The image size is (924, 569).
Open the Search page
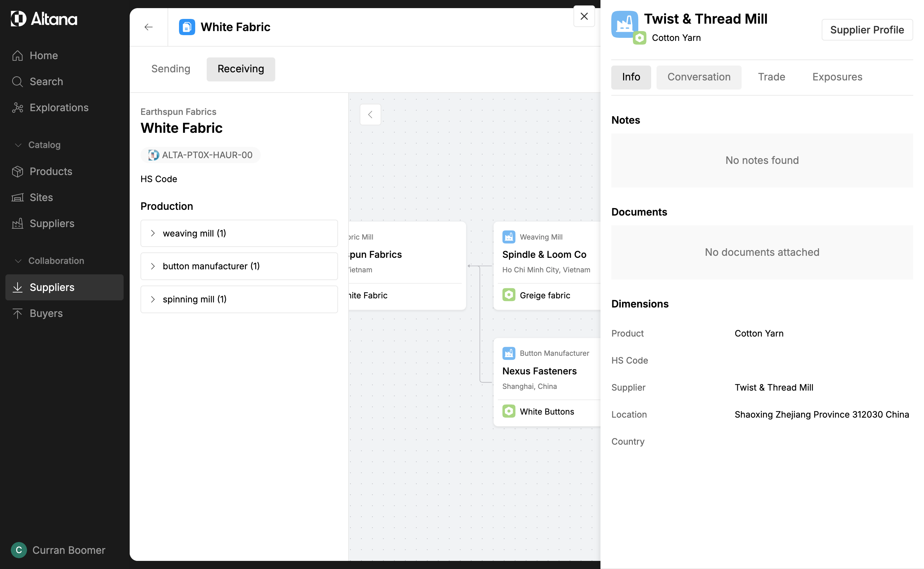(x=46, y=82)
